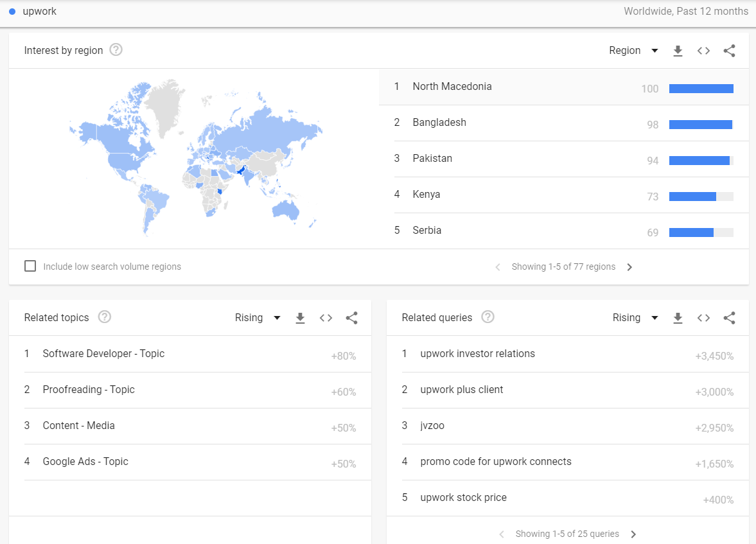Open embed code for Related topics
756x544 pixels.
(326, 318)
